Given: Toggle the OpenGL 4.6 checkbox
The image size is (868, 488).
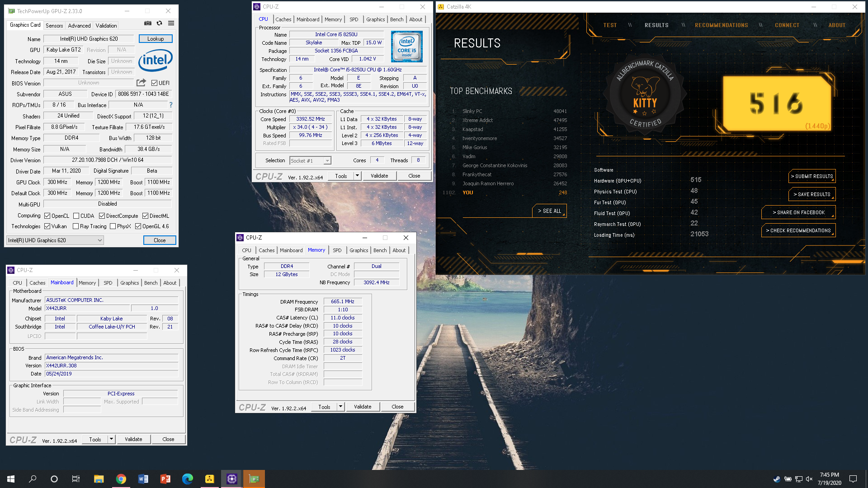Looking at the screenshot, I should pyautogui.click(x=138, y=226).
